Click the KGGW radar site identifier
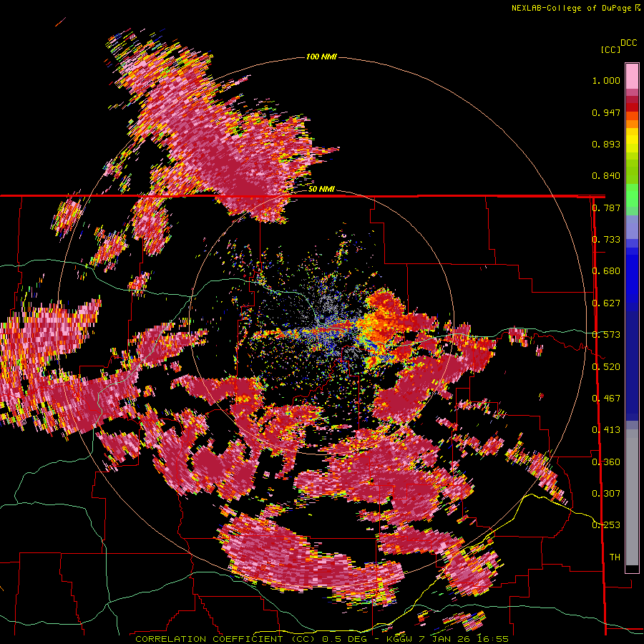 pos(401,639)
